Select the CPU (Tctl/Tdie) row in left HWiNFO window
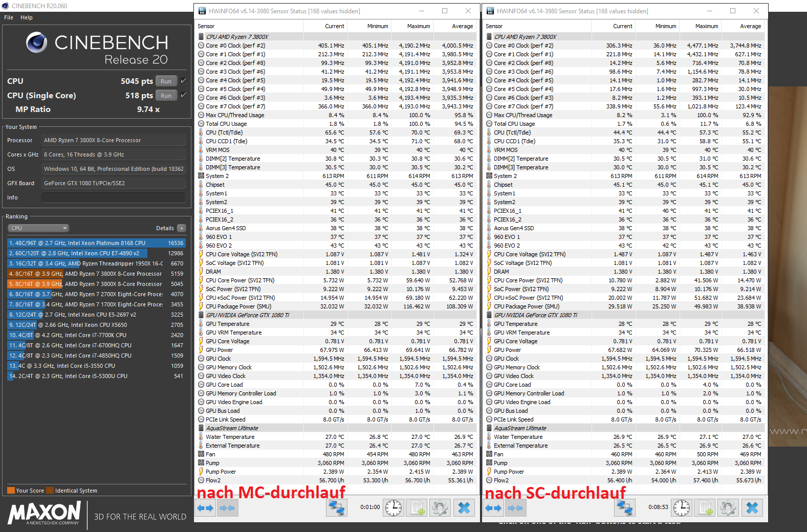Screen dimensions: 807x532 pyautogui.click(x=336, y=132)
